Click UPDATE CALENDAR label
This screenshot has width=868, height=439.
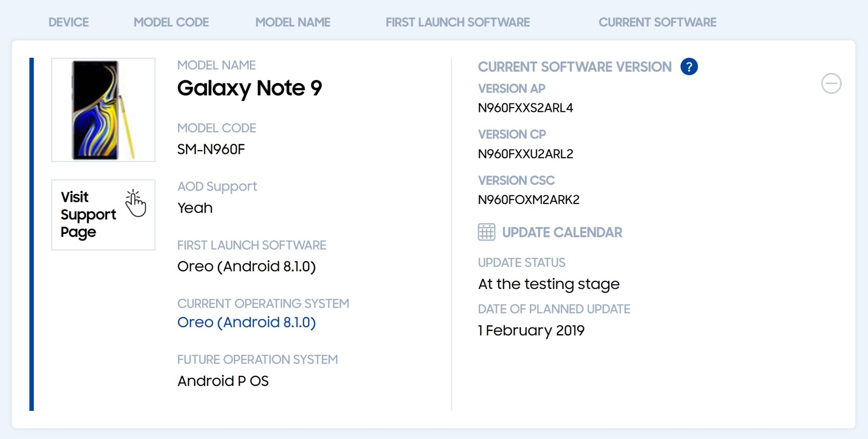click(x=562, y=232)
